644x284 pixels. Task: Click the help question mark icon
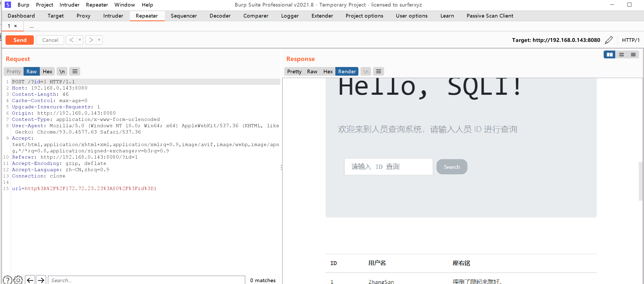click(x=8, y=280)
